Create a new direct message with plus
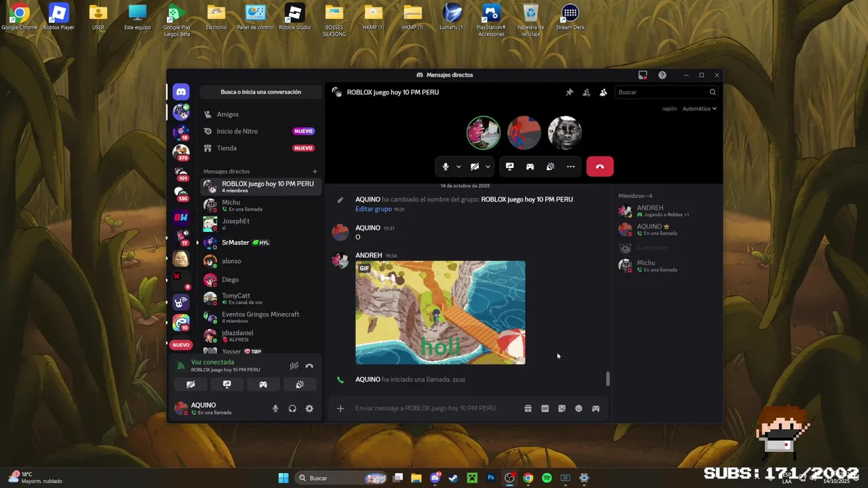 point(315,171)
